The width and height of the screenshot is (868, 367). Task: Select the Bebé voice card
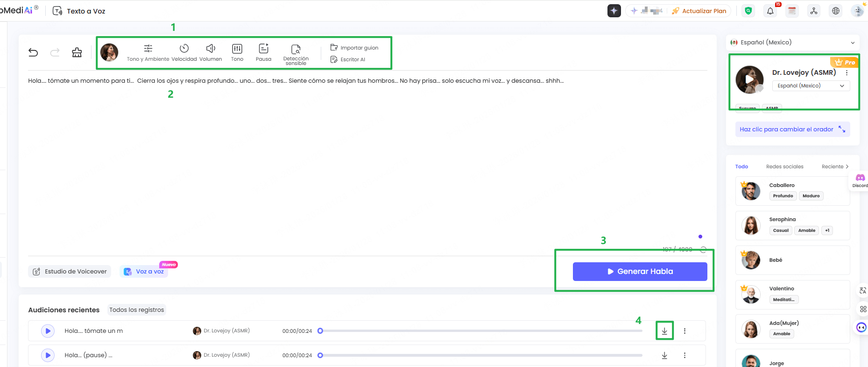point(792,260)
